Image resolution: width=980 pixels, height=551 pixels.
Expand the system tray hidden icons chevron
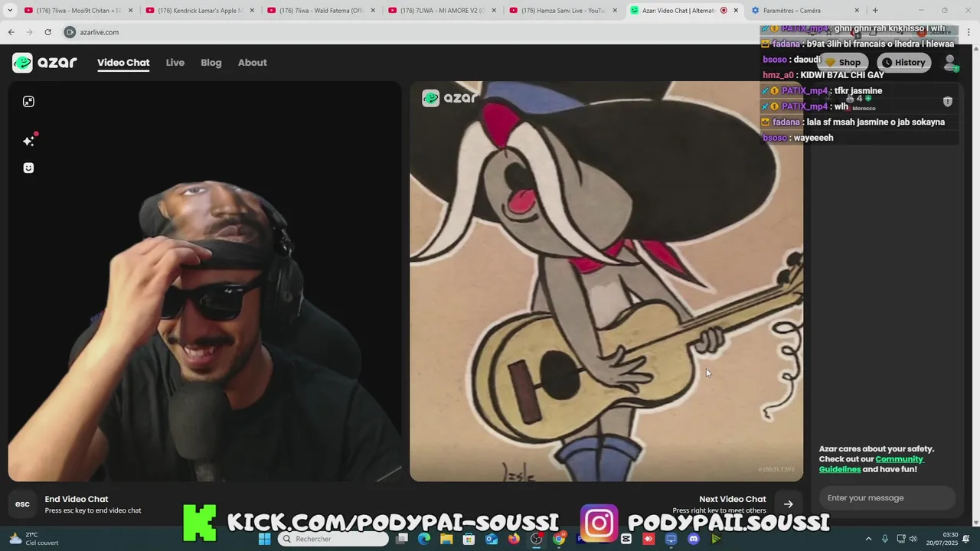tap(868, 539)
